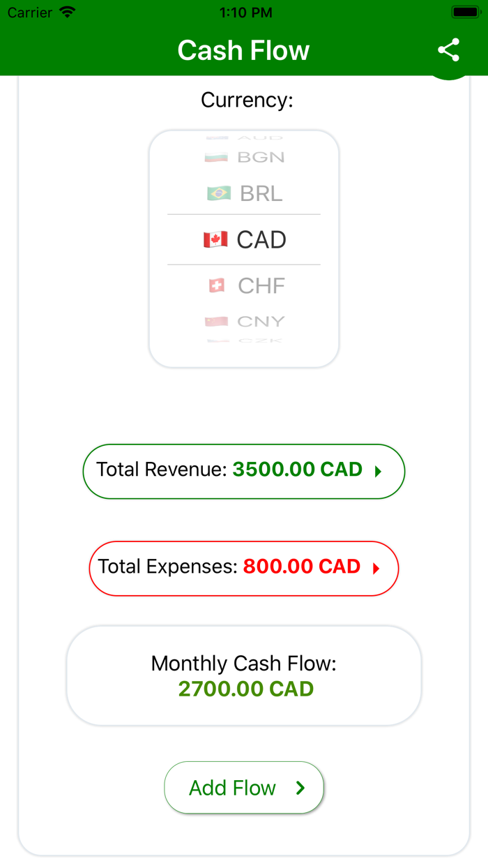Select BRL in the currency picker

pos(243,193)
